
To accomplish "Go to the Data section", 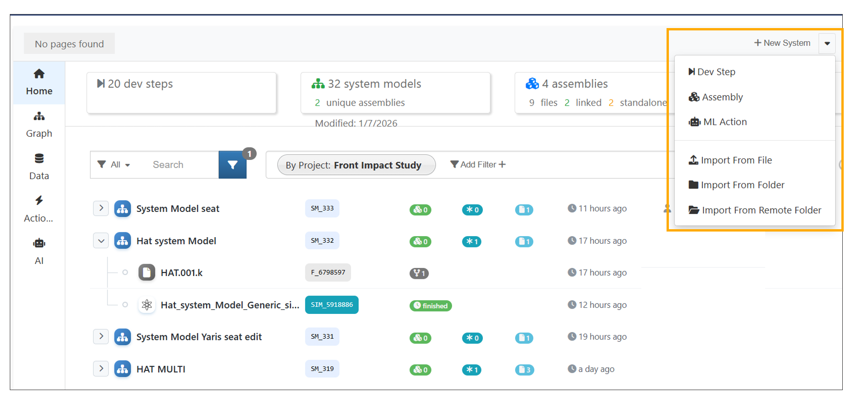I will pyautogui.click(x=39, y=167).
